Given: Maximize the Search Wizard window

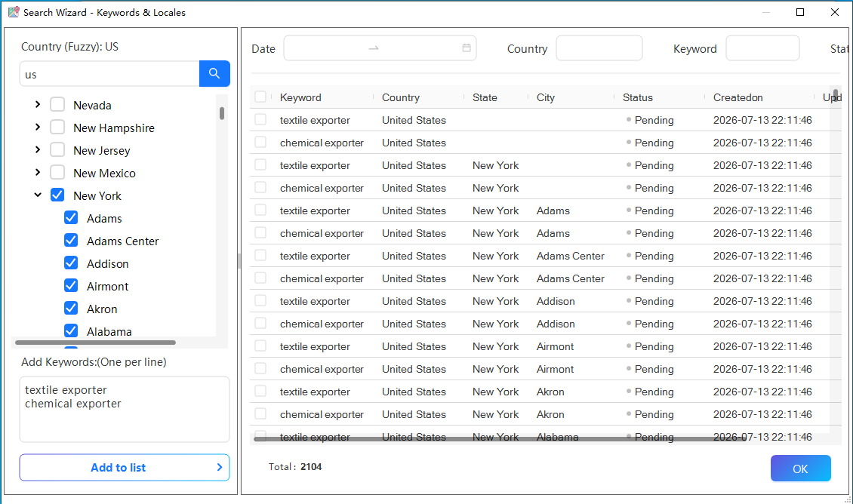Looking at the screenshot, I should (799, 12).
